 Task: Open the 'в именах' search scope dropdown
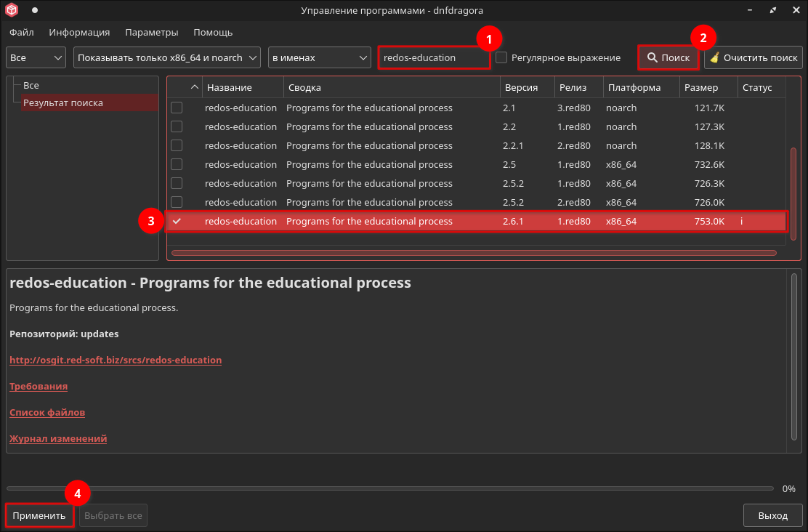click(320, 57)
